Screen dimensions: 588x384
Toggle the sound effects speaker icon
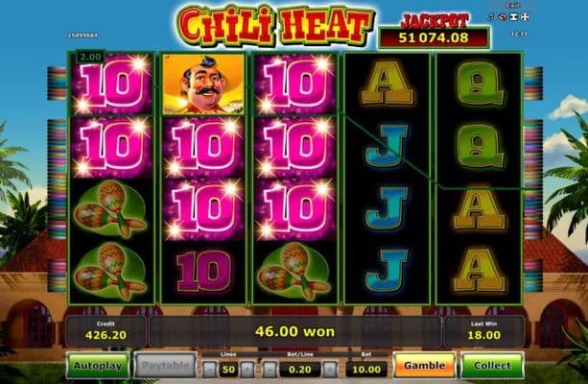(503, 17)
